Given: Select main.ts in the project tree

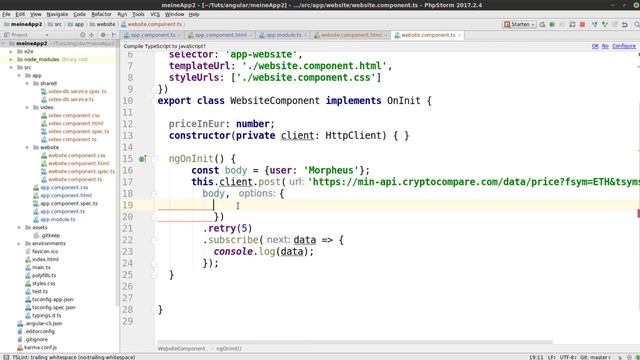Looking at the screenshot, I should 41,267.
